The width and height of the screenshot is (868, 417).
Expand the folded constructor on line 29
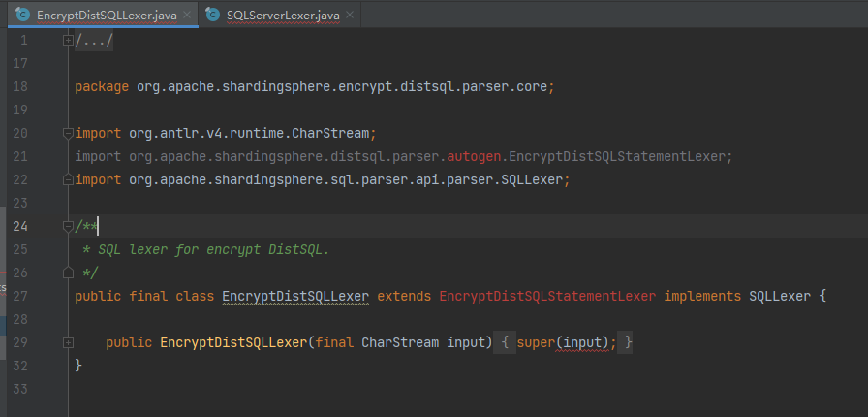pyautogui.click(x=68, y=342)
